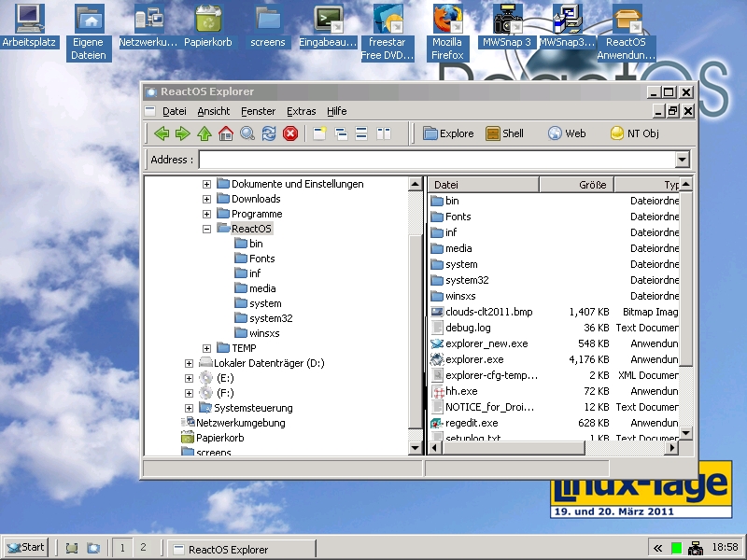747x560 pixels.
Task: Expand the Systemsteuerung tree node
Action: coord(189,408)
